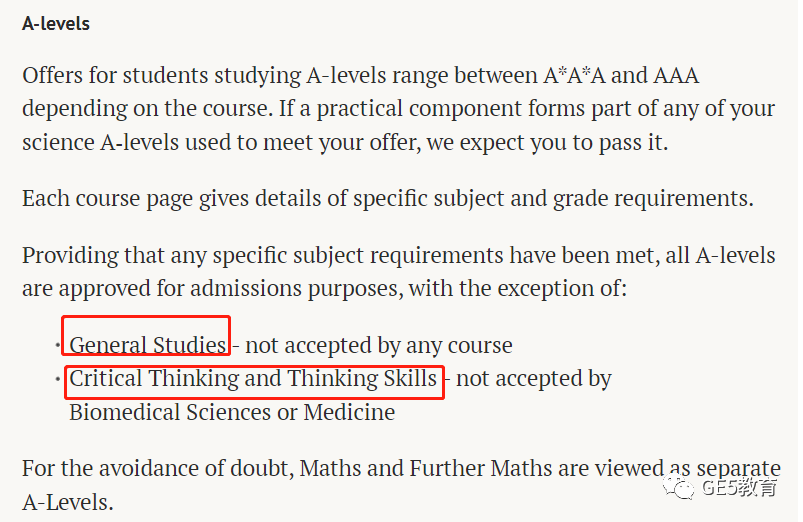This screenshot has width=803, height=522.
Task: Click the bullet before General Studies
Action: click(58, 345)
